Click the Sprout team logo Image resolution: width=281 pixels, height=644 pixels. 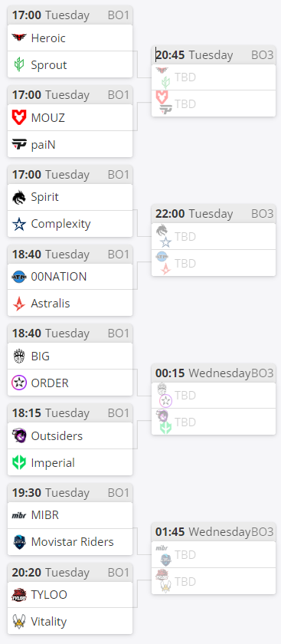tap(19, 65)
